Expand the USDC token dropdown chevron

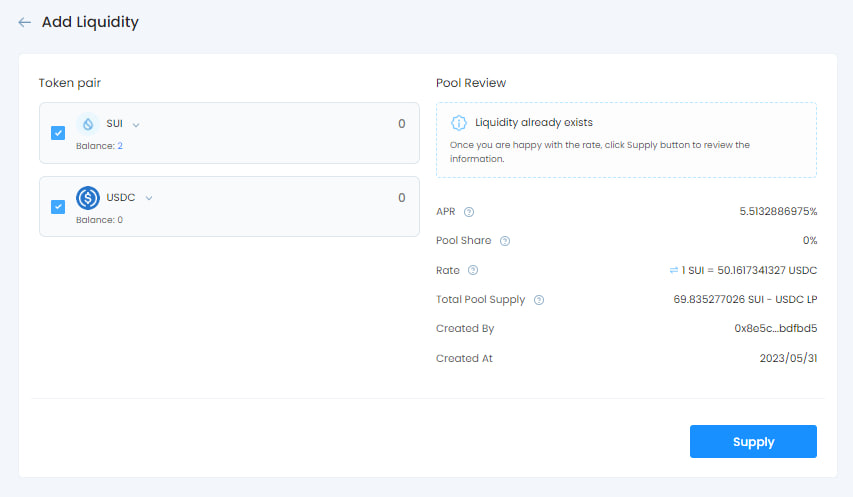[x=149, y=198]
